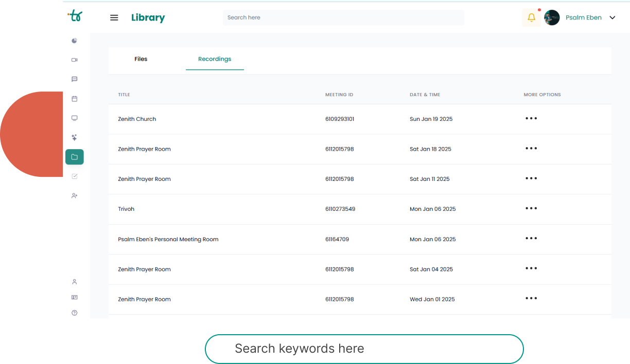The image size is (630, 364).
Task: Click the Search here input field
Action: tap(344, 17)
